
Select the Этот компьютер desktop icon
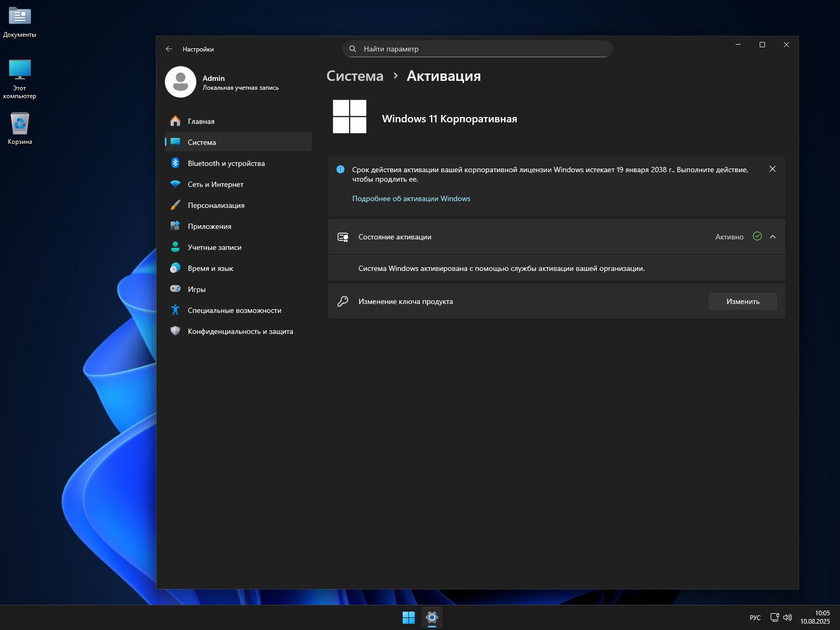(19, 79)
